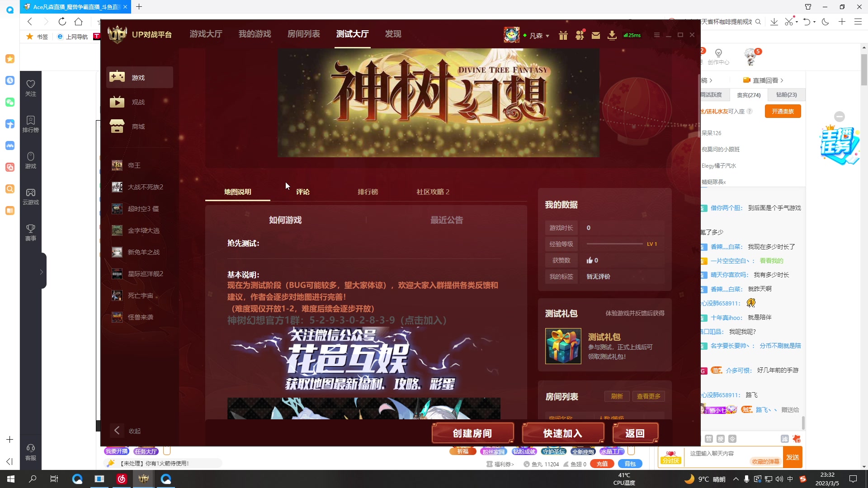Open 关注 in the Douyu left sidebar
The image size is (868, 488).
(x=31, y=88)
